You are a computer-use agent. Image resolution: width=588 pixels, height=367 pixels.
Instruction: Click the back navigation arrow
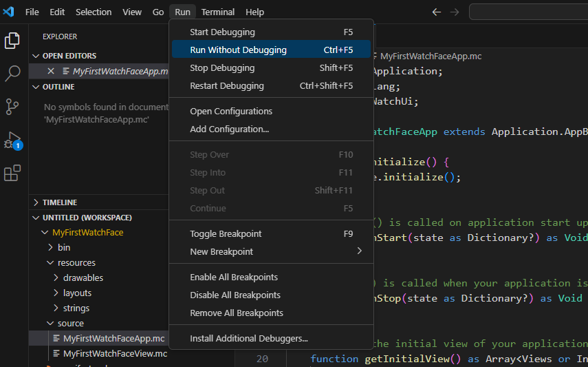coord(436,12)
